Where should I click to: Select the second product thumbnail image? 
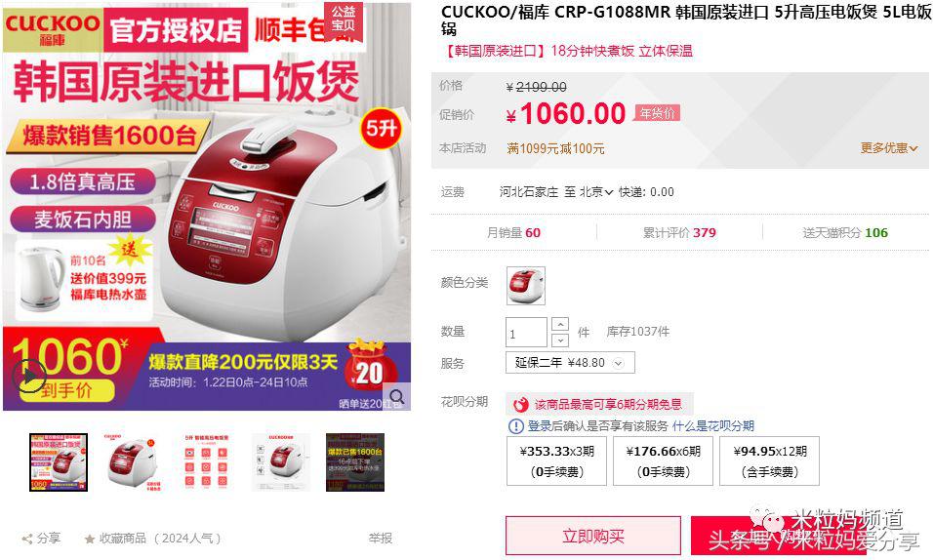133,462
